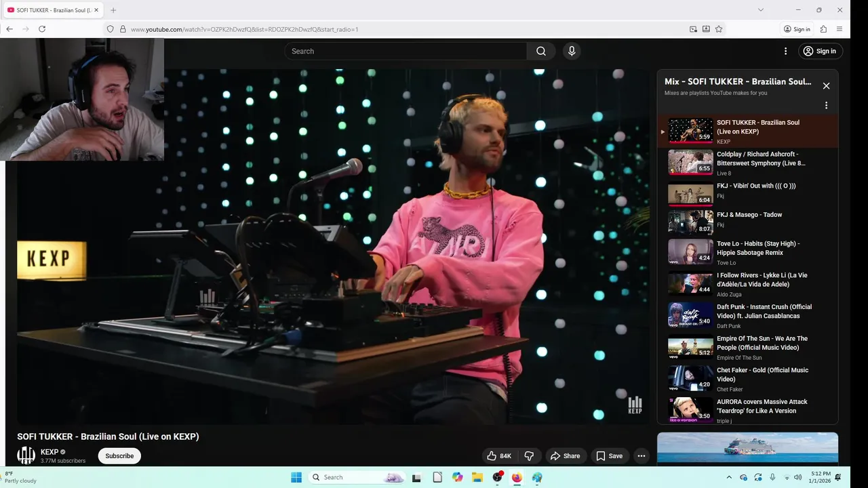The image size is (868, 488).
Task: Click the URL address bar
Action: 407,29
